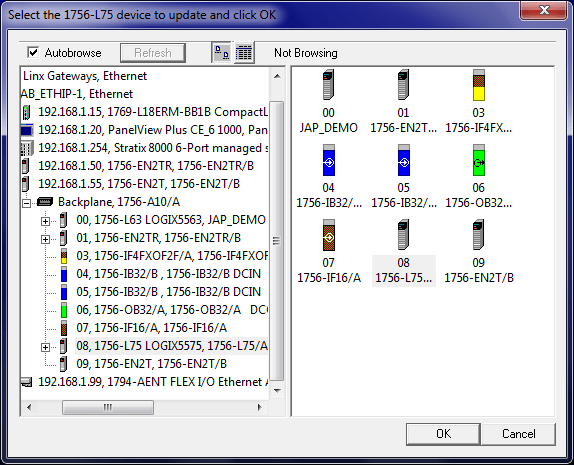Screen dimensions: 574x465
Task: Select slot 01 1756-EN2T module icon
Action: [x=403, y=85]
